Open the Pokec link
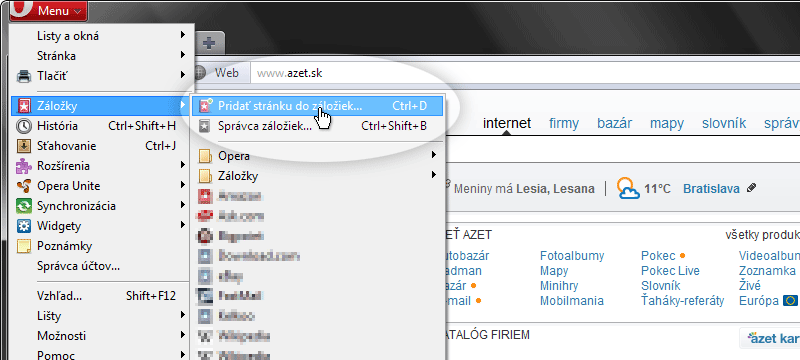Viewport: 800px width, 360px height. pos(658,255)
